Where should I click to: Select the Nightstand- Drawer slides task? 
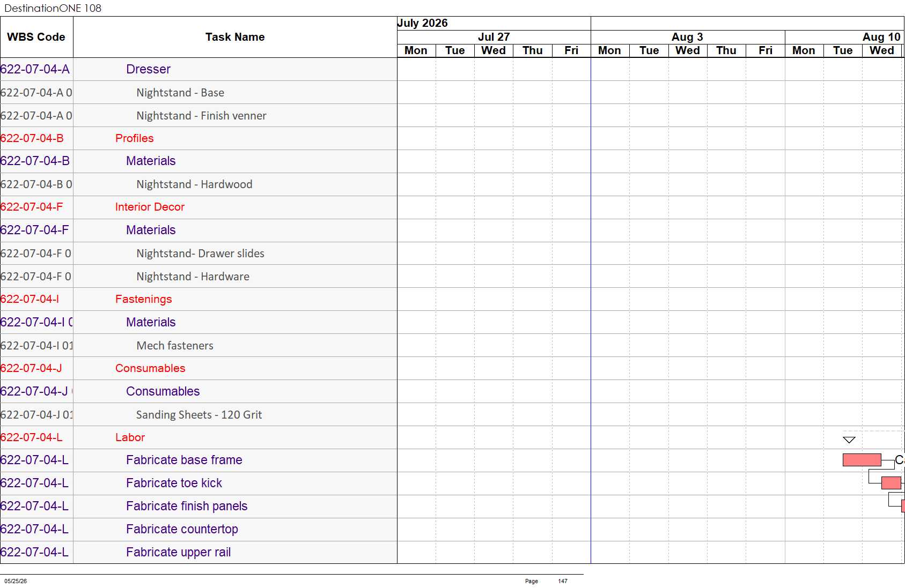pyautogui.click(x=200, y=254)
